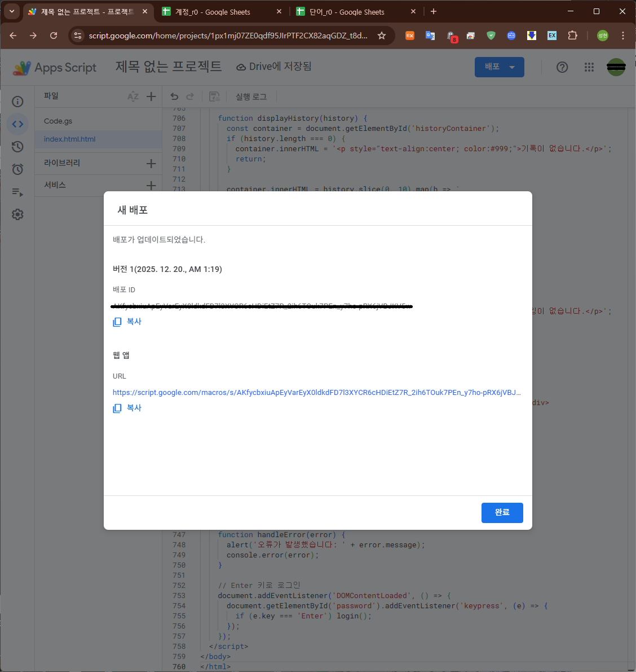Open the Chrome profile avatar
Screen dimensions: 636x672
(x=603, y=36)
